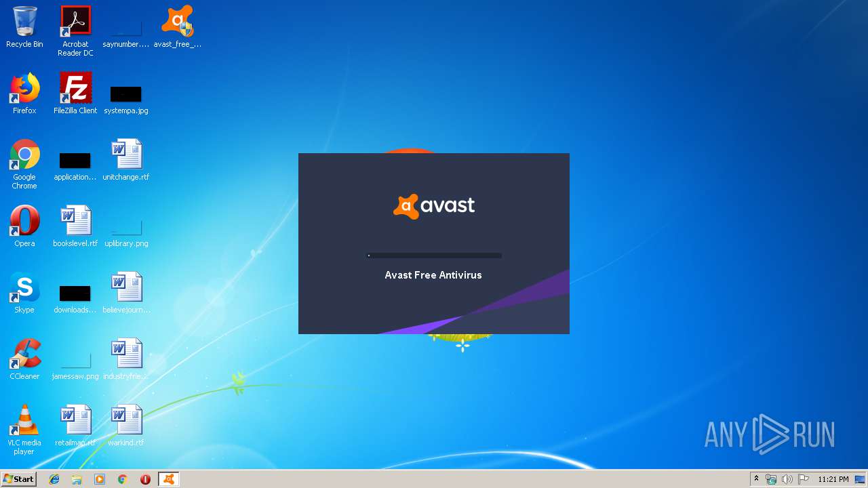Show hidden tray icons arrow
The width and height of the screenshot is (868, 488).
(x=756, y=479)
